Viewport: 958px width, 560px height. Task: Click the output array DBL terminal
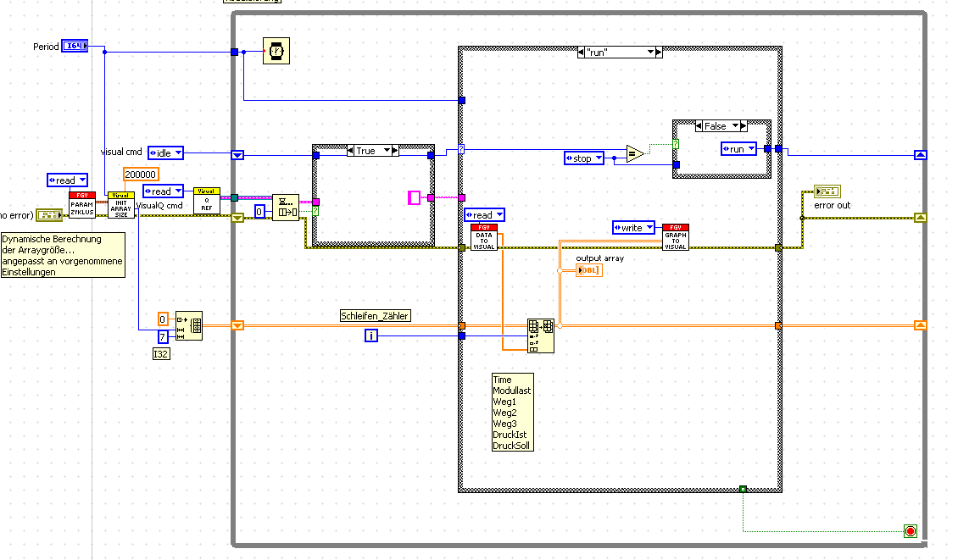[x=589, y=270]
